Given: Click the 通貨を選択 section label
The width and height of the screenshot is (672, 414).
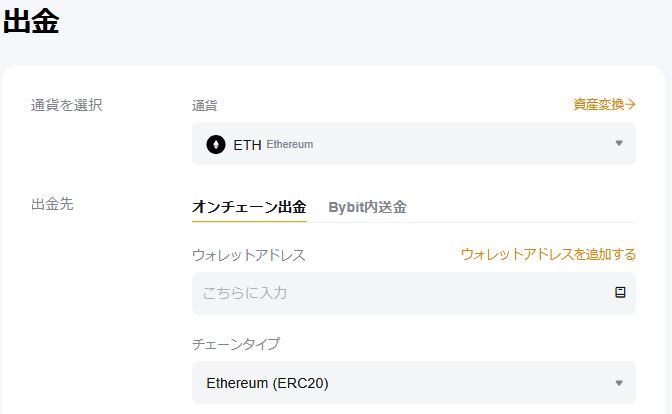Looking at the screenshot, I should [x=66, y=105].
